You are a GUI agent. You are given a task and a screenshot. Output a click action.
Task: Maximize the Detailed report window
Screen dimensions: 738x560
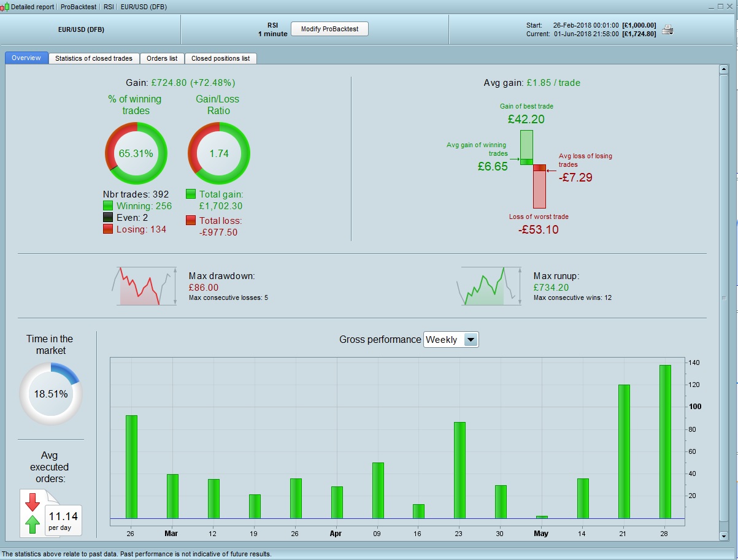click(x=721, y=6)
